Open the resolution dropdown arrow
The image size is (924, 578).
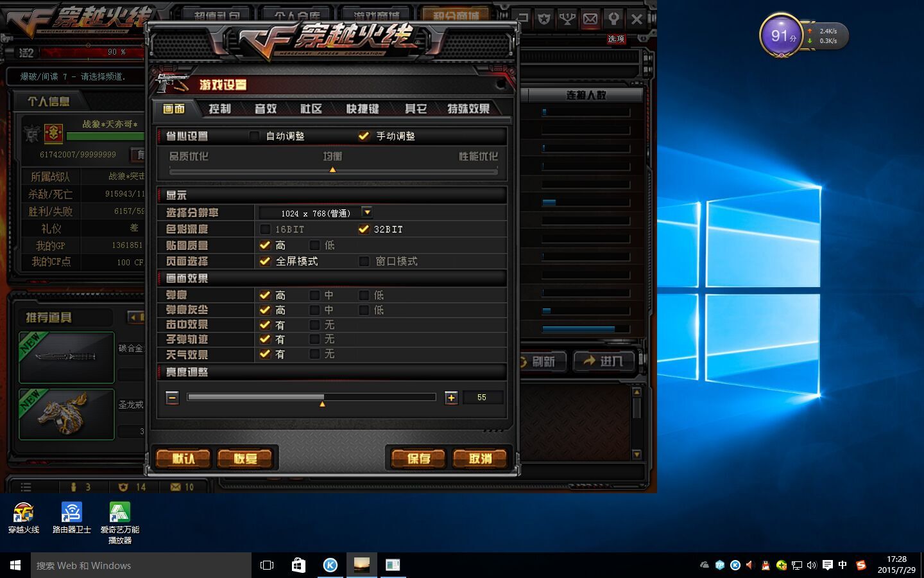[x=367, y=212]
